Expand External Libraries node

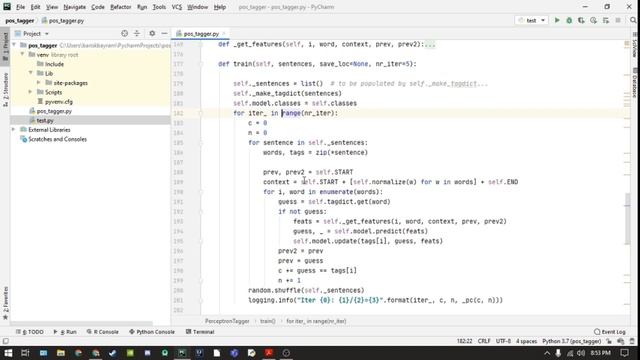click(x=13, y=129)
